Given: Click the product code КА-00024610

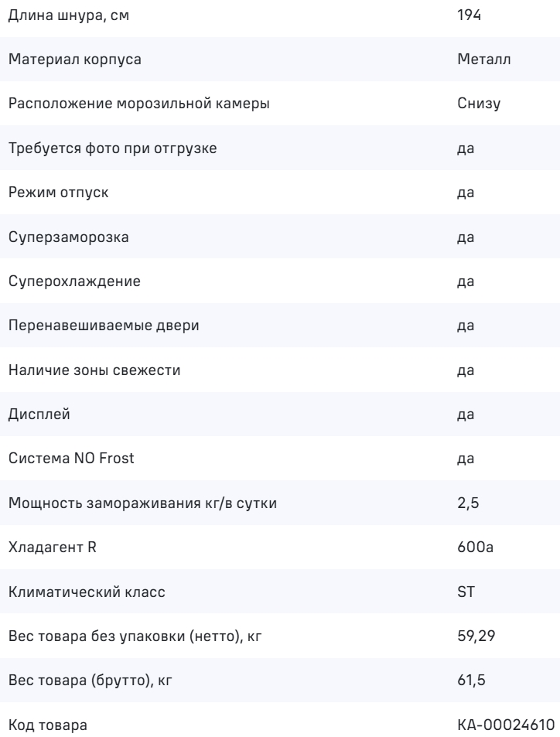Looking at the screenshot, I should (x=506, y=726).
